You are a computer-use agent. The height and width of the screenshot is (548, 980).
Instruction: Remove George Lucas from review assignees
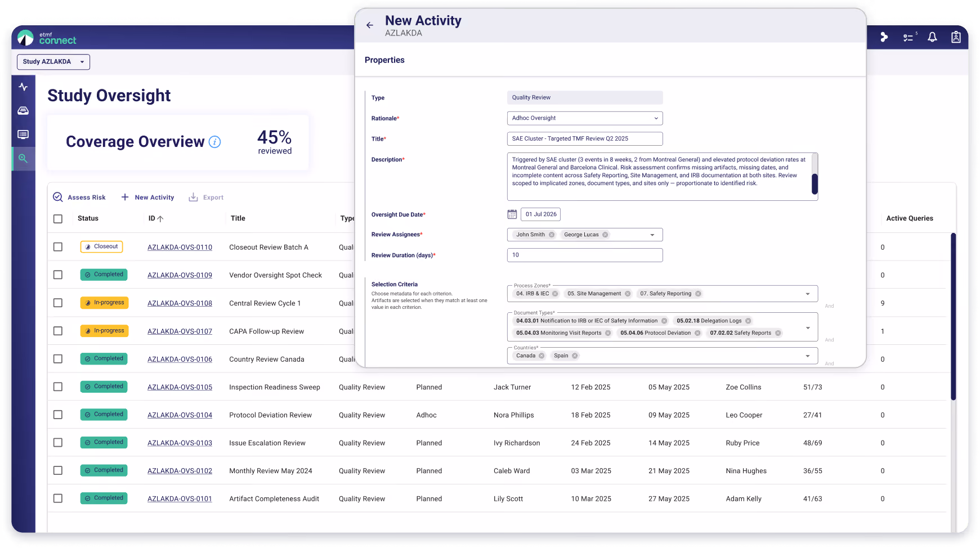click(605, 235)
